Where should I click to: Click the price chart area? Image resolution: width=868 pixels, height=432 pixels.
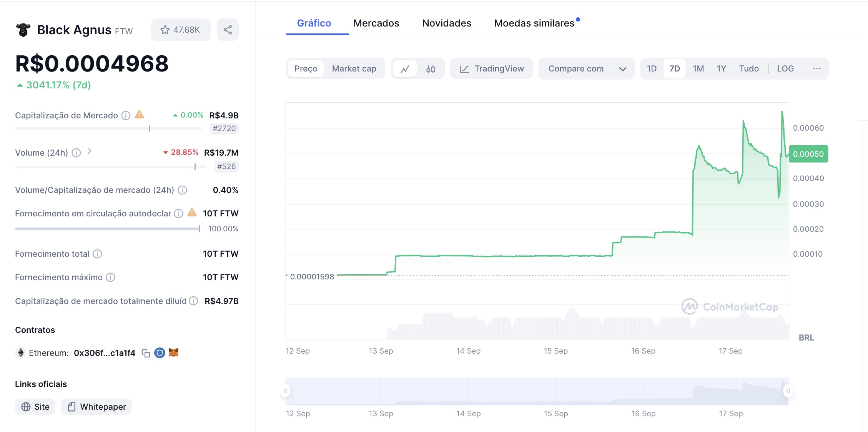(x=537, y=221)
